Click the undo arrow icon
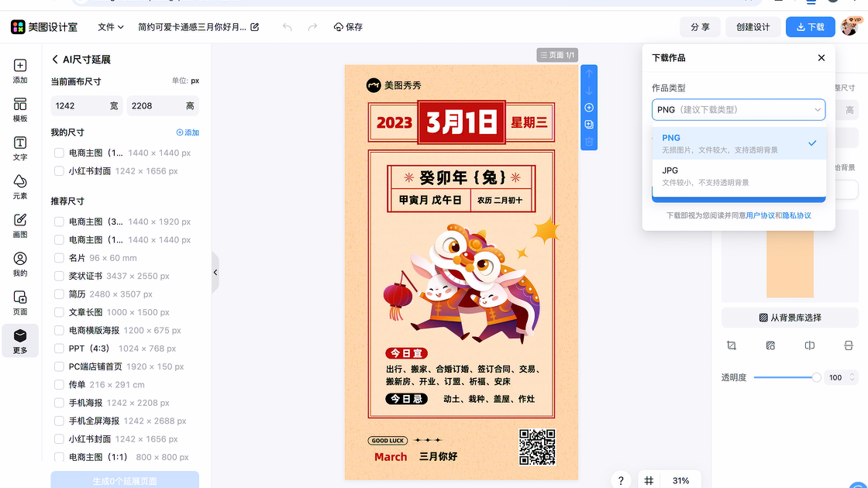868x488 pixels. pyautogui.click(x=288, y=27)
